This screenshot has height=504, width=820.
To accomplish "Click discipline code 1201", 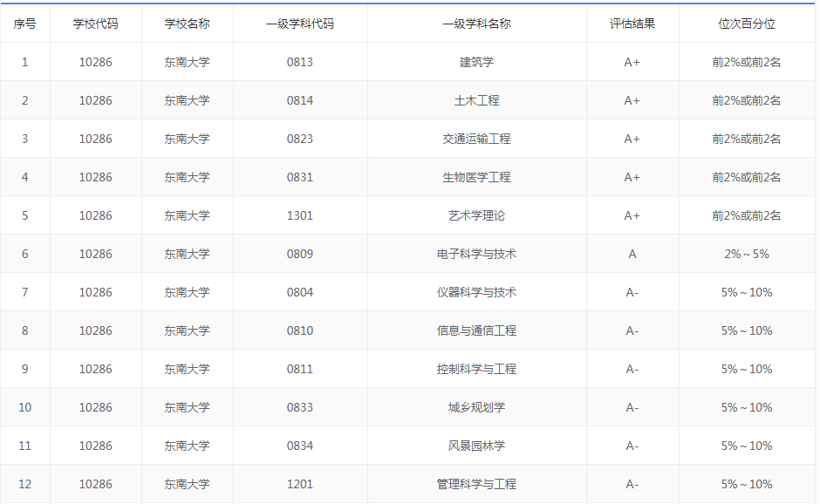I will tap(299, 484).
